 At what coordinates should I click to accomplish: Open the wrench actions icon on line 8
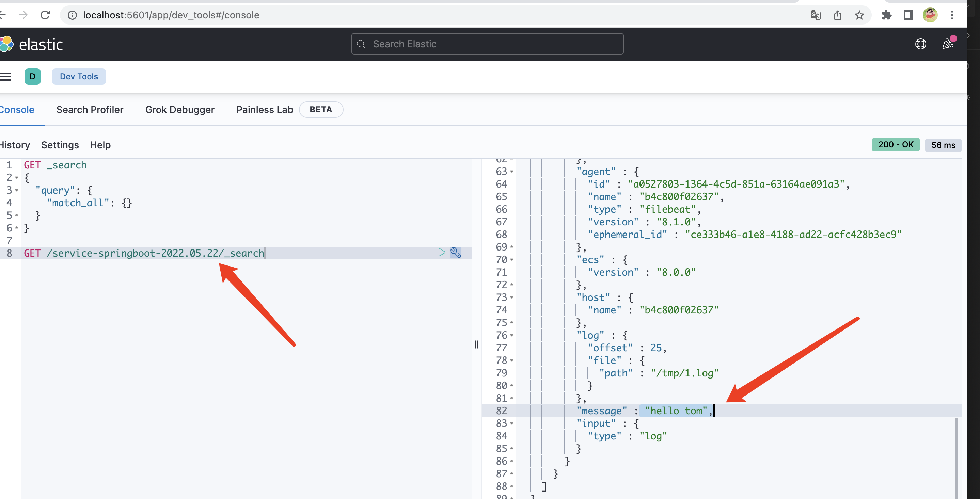coord(455,253)
